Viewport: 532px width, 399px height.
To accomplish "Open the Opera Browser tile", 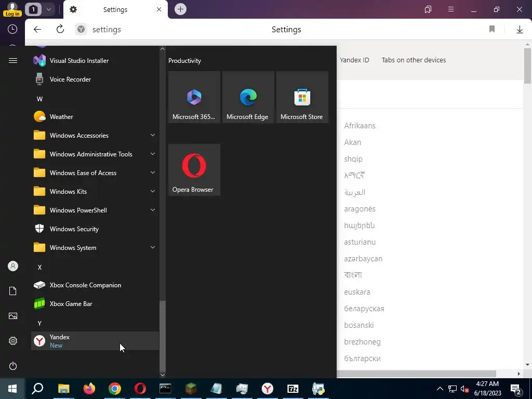I will tap(194, 170).
